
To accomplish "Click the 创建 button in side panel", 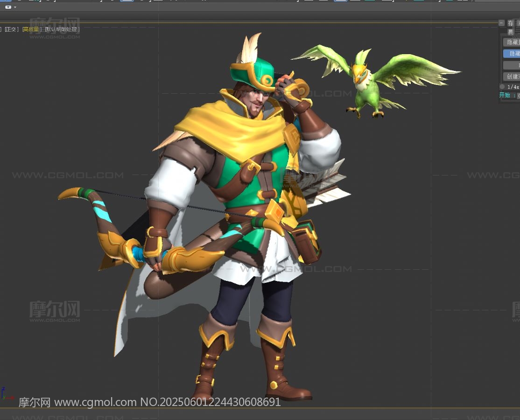I will click(512, 77).
